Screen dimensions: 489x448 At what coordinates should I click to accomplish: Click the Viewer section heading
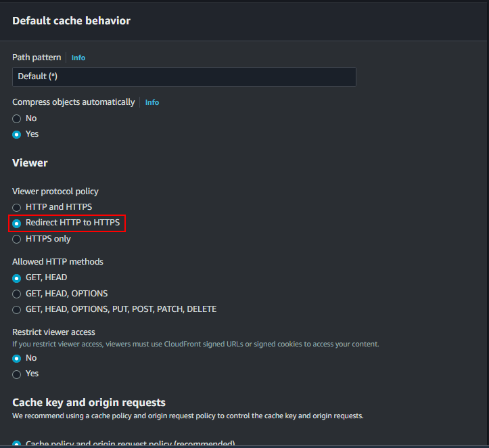(30, 163)
